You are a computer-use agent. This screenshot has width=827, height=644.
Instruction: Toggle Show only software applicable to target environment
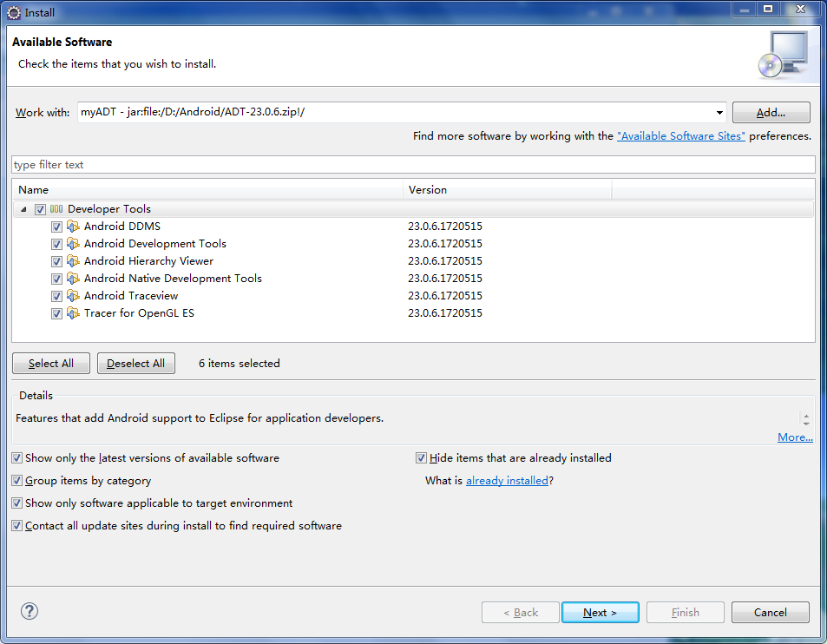click(16, 503)
